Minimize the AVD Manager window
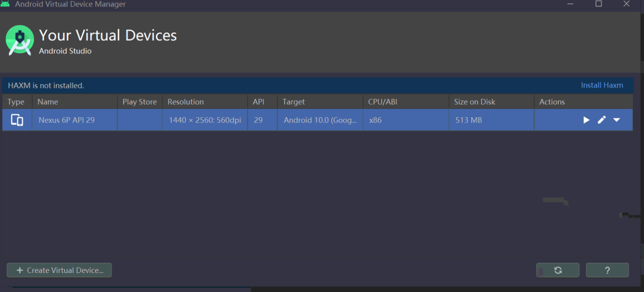644x292 pixels. [571, 4]
